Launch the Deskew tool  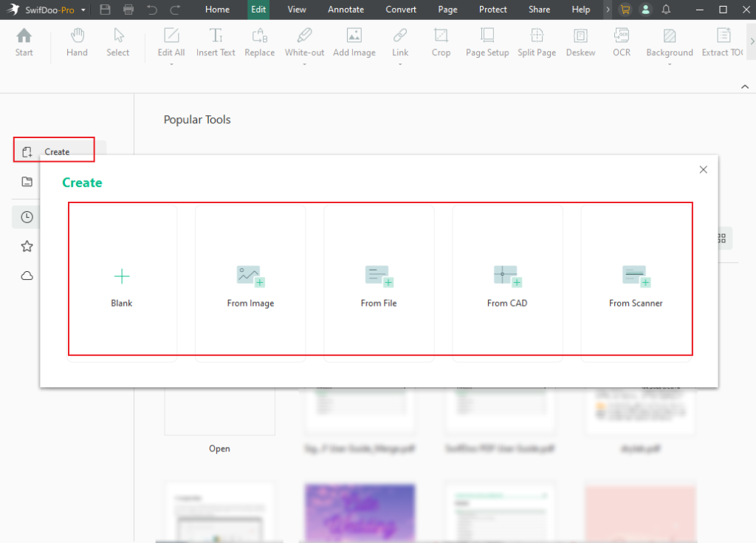pyautogui.click(x=580, y=42)
